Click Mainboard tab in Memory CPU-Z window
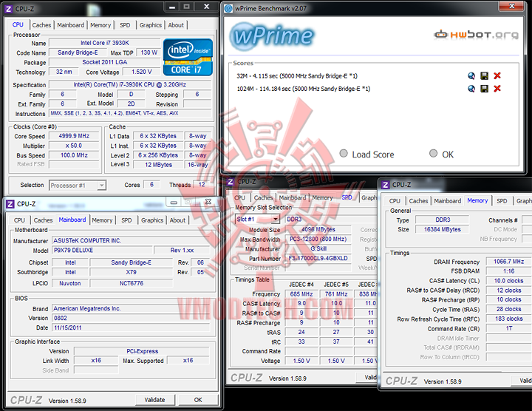This screenshot has width=532, height=411. click(448, 201)
